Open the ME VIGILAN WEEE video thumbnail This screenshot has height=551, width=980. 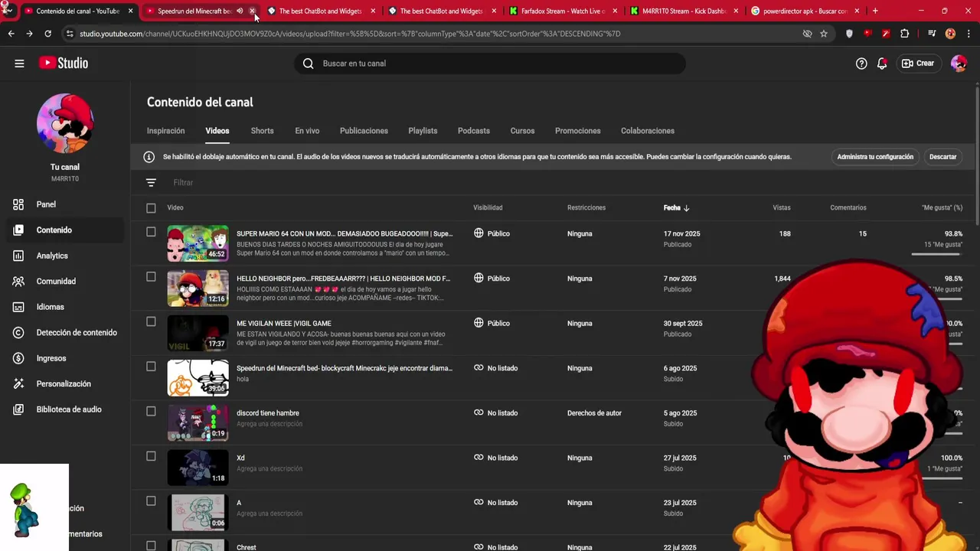[198, 332]
